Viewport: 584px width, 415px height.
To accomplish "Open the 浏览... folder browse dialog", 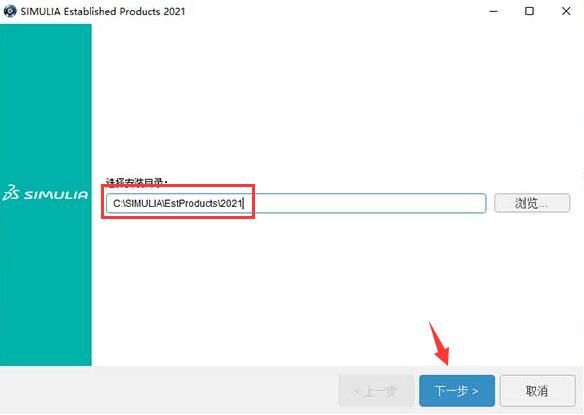I will tap(532, 203).
